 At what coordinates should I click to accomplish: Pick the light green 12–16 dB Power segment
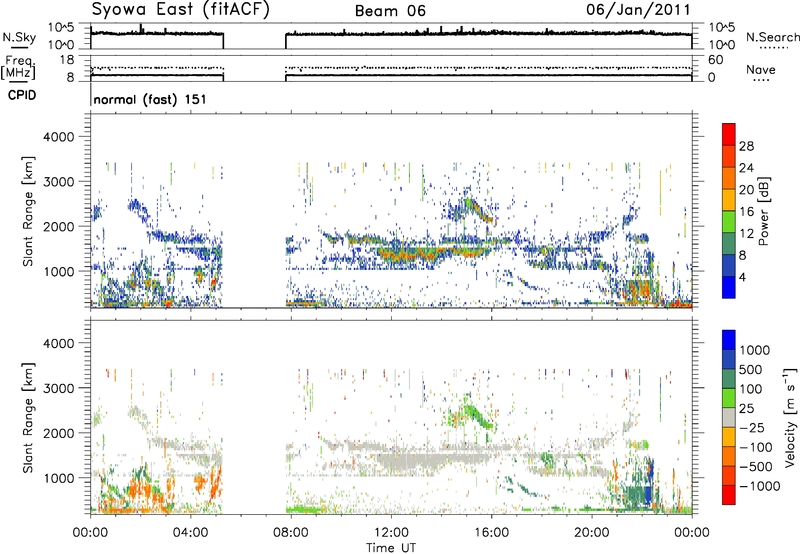(x=729, y=221)
